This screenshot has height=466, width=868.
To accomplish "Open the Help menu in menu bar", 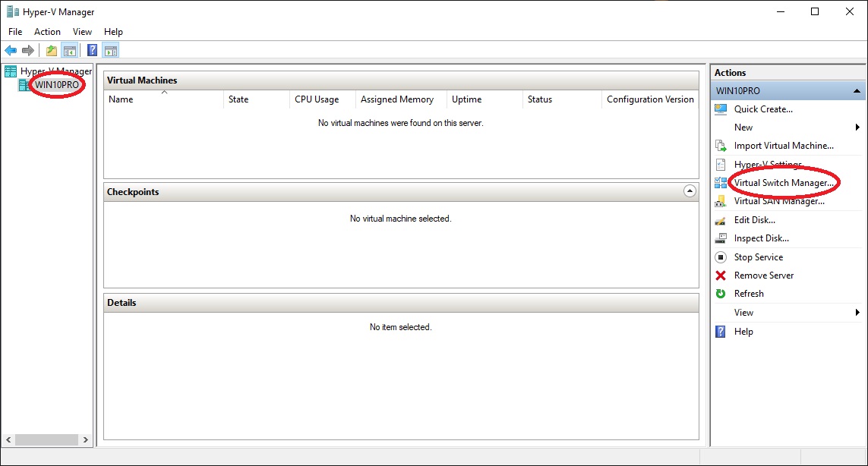I will coord(113,32).
